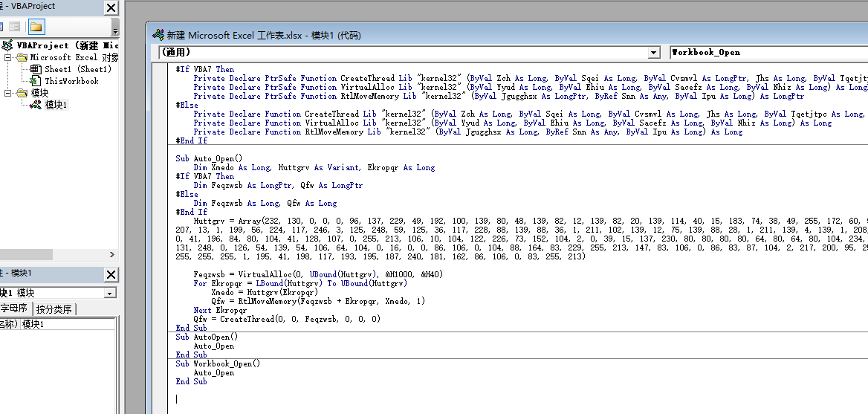Click the 'Sub AutoOpen()' line
Screen dimensions: 868x414
[207, 337]
